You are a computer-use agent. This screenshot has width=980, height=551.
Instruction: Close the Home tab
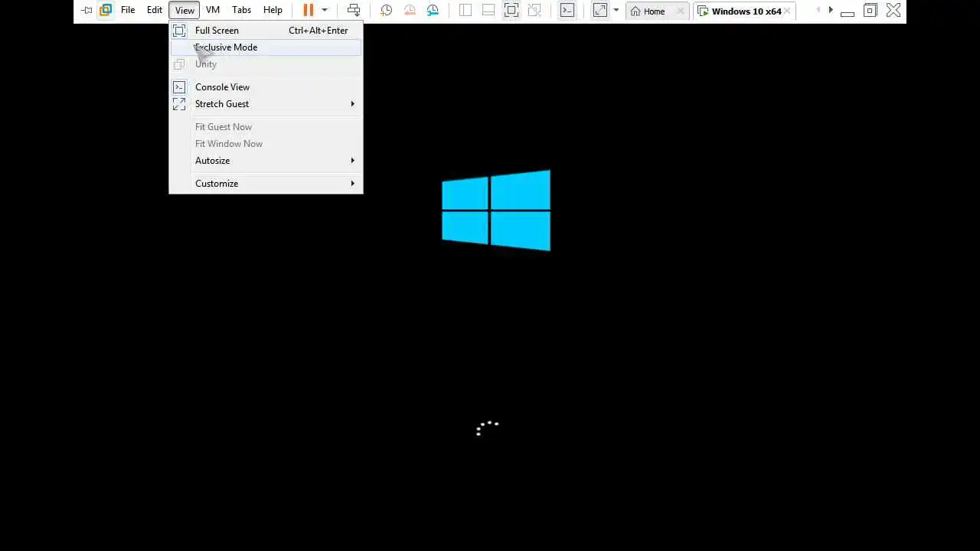coord(680,11)
